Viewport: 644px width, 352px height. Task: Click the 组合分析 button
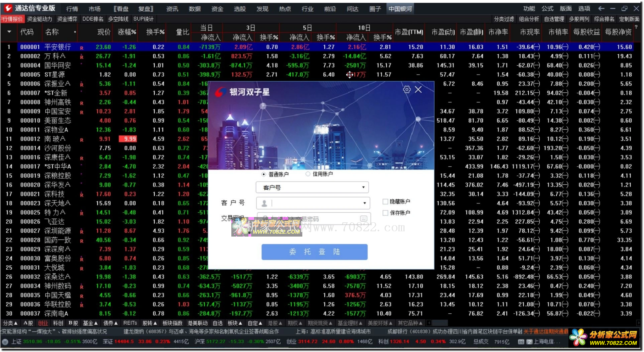click(x=529, y=19)
